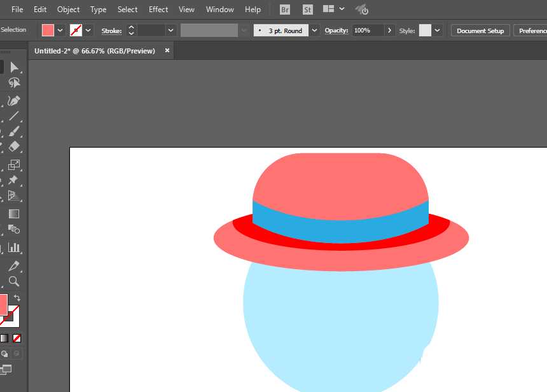Open the Object menu
Viewport: 547px width, 392px height.
coord(69,10)
